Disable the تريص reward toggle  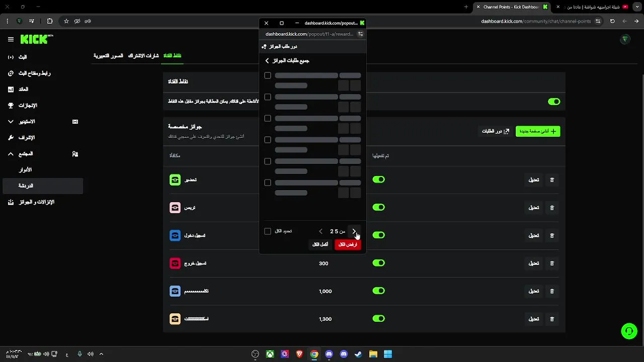pos(378,207)
